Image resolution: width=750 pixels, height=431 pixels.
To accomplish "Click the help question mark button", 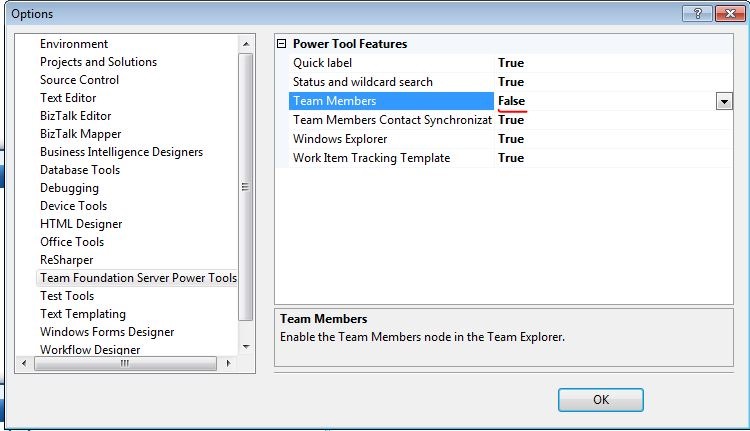I will pyautogui.click(x=693, y=13).
